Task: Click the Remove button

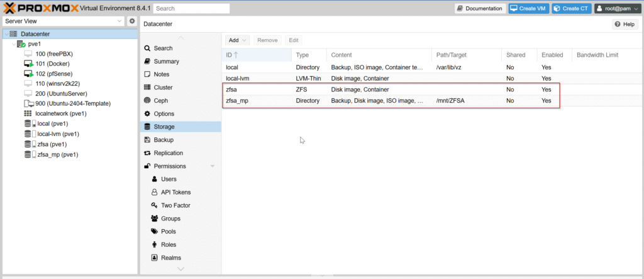Action: 267,40
